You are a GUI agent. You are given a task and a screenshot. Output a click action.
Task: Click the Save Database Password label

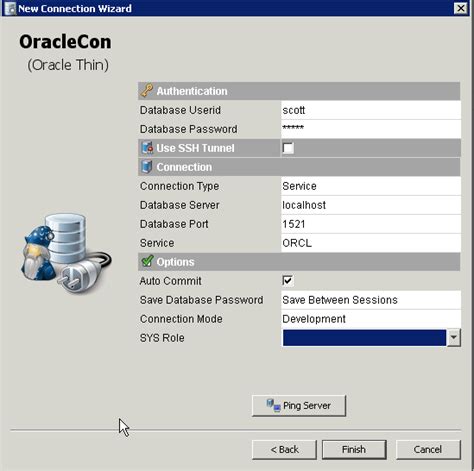(x=202, y=300)
